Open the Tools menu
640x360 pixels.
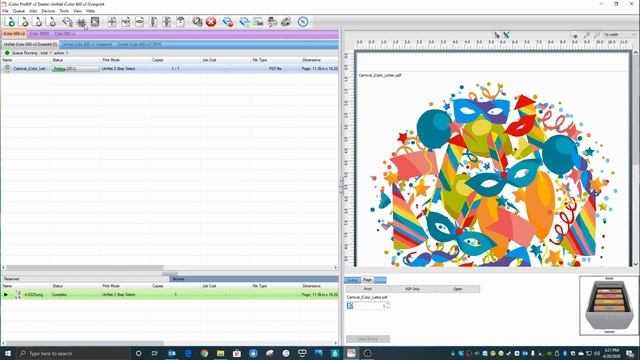[64, 11]
